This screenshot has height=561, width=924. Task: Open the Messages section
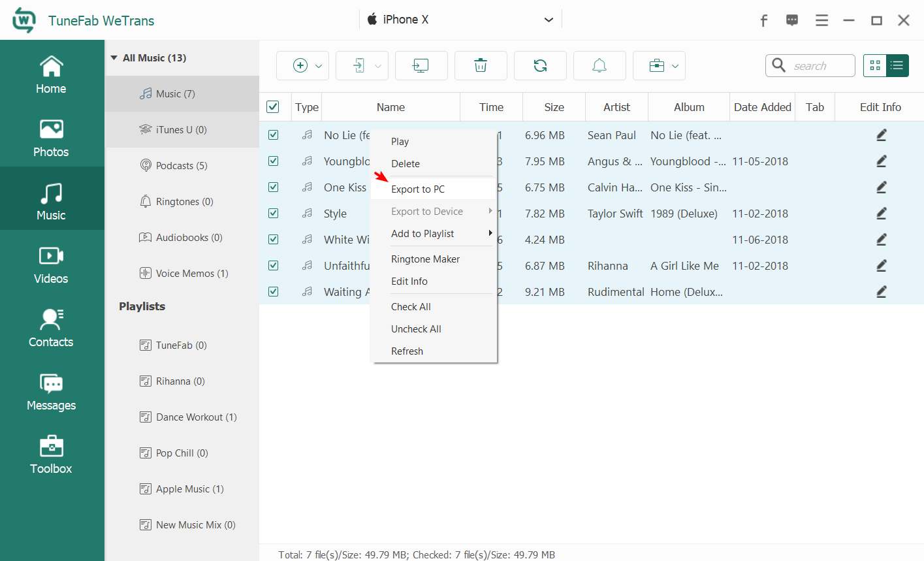pos(51,392)
